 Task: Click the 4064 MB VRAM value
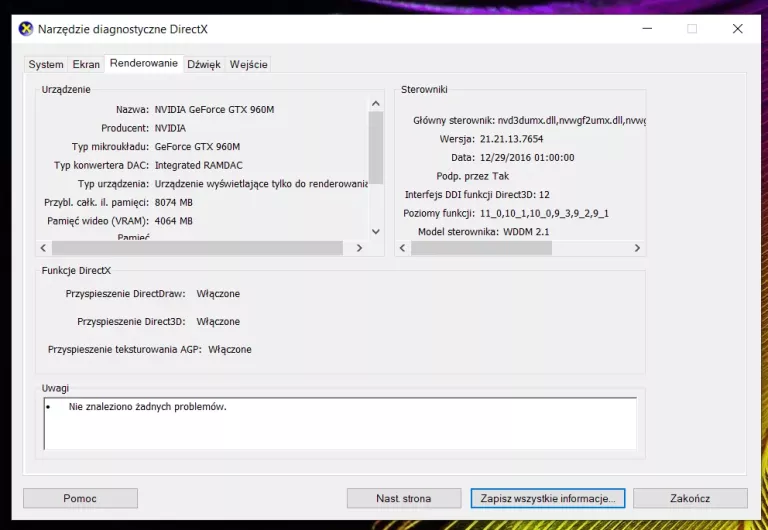173,221
